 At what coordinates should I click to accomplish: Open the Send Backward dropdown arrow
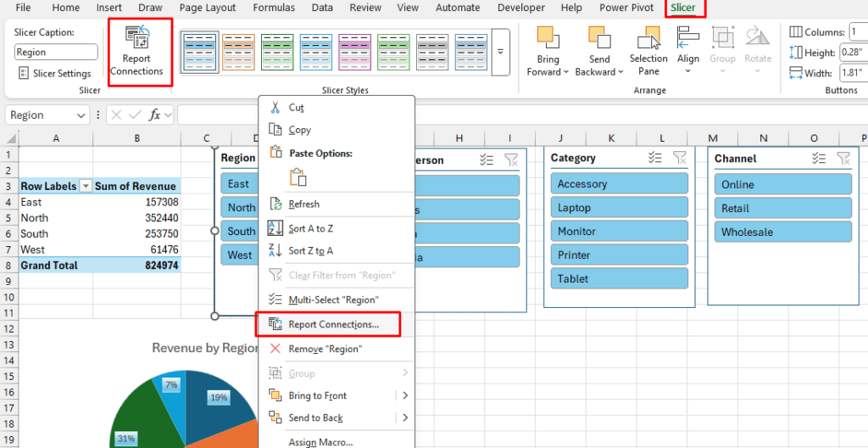(x=620, y=72)
